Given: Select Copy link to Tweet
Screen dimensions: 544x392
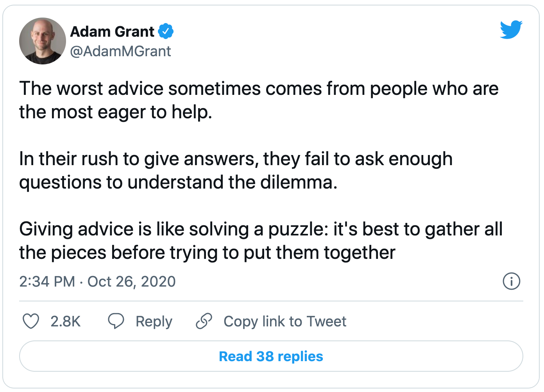Looking at the screenshot, I should [x=285, y=321].
